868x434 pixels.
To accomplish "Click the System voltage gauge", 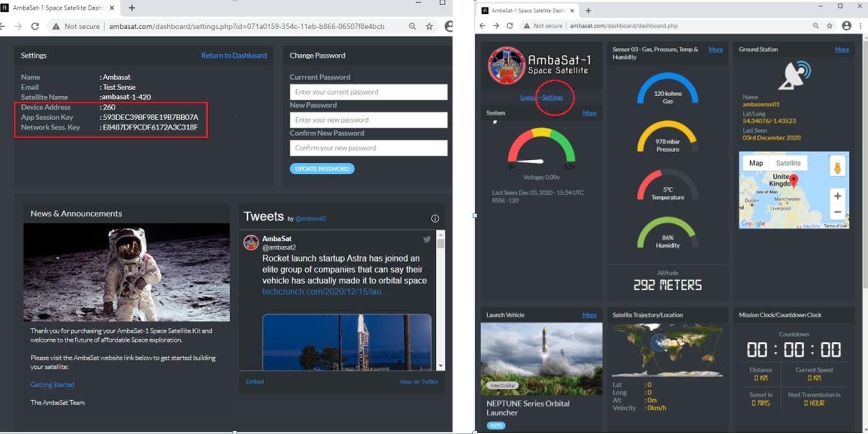I will point(541,148).
